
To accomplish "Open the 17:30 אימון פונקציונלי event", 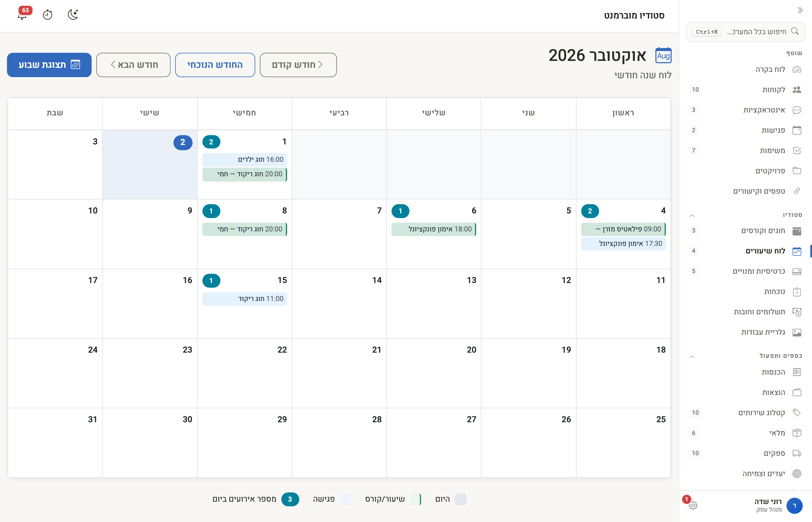I will coord(623,244).
